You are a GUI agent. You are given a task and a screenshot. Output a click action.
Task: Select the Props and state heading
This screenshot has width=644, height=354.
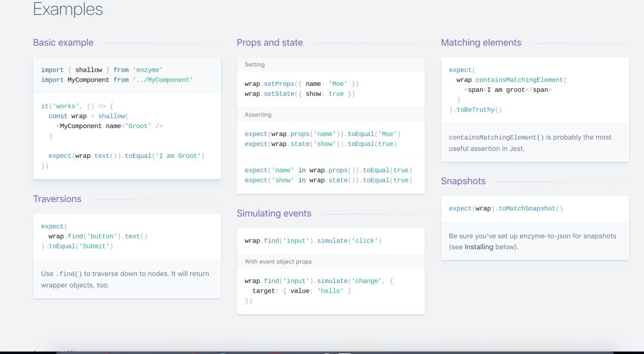(x=270, y=43)
